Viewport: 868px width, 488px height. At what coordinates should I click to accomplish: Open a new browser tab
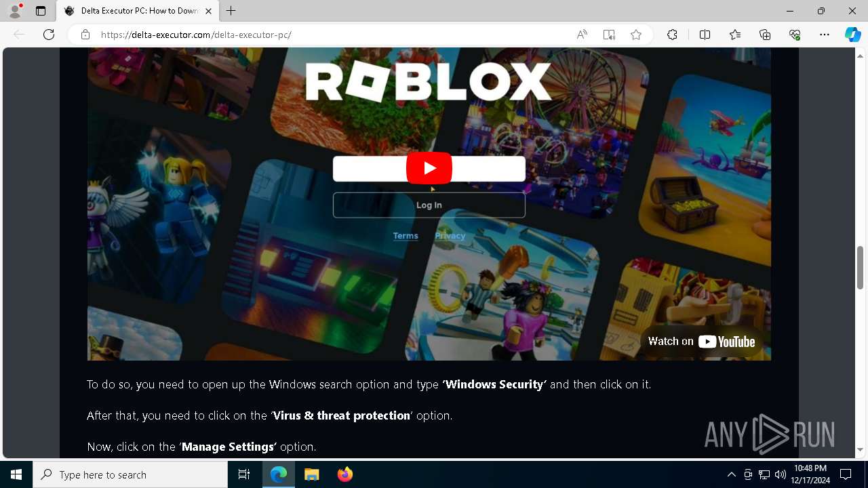(231, 11)
